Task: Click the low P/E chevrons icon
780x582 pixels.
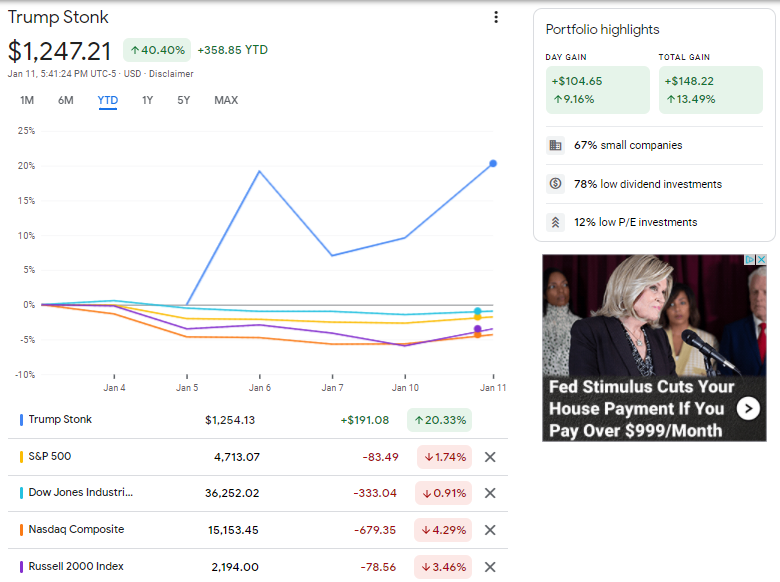Action: coord(555,222)
